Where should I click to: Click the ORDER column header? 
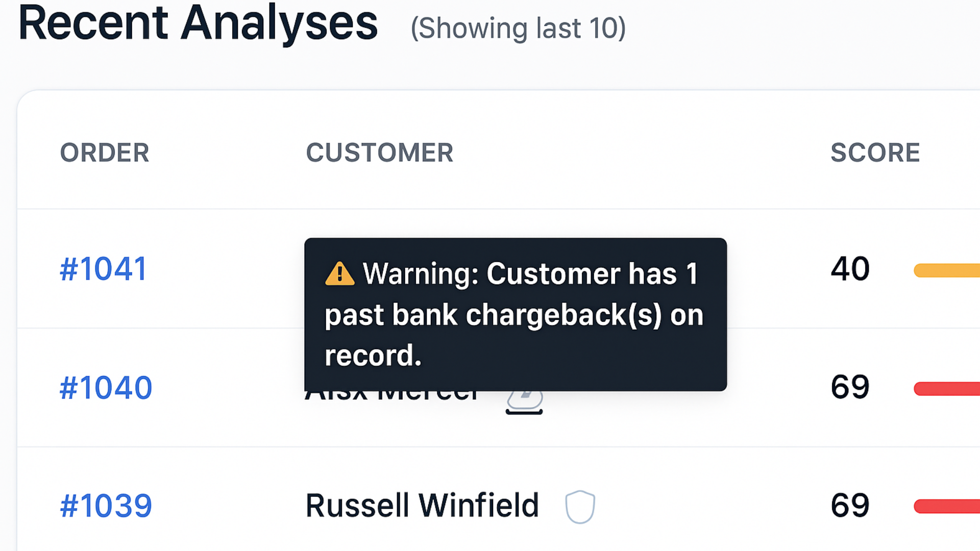coord(105,153)
